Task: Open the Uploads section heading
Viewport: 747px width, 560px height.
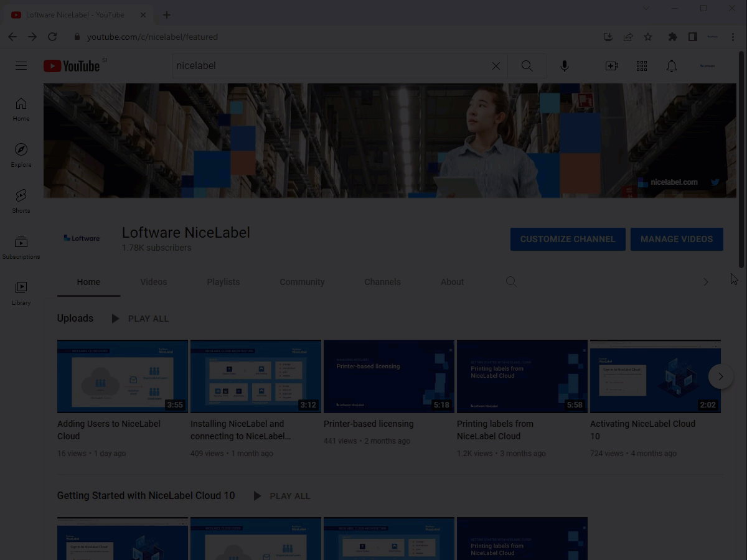Action: click(75, 318)
